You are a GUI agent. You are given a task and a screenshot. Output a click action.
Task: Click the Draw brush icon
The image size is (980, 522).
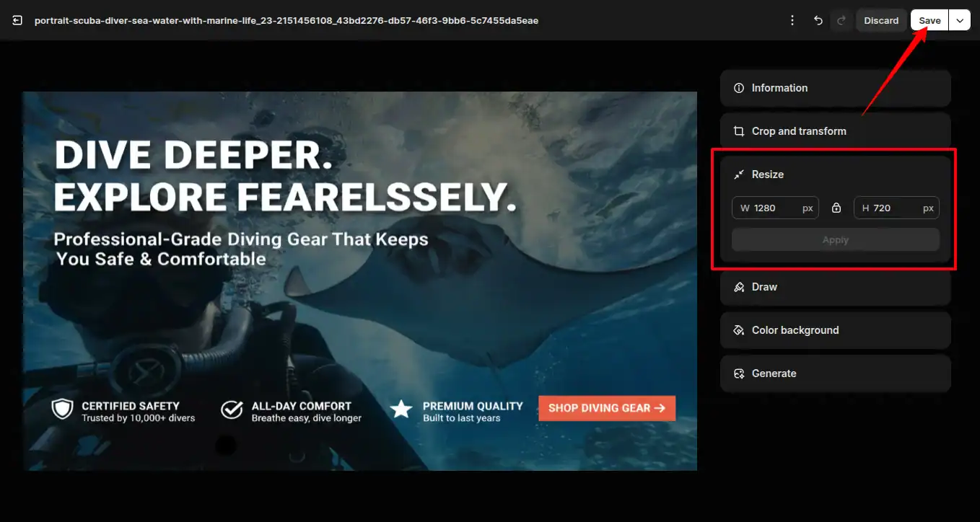(x=738, y=287)
